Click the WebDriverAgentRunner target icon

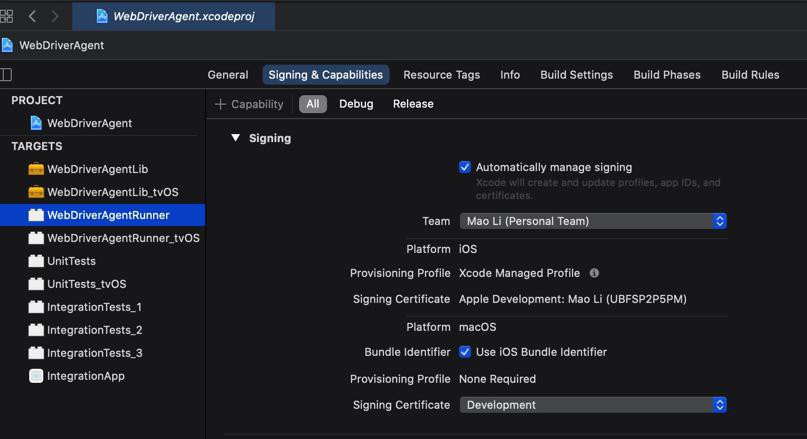point(36,215)
